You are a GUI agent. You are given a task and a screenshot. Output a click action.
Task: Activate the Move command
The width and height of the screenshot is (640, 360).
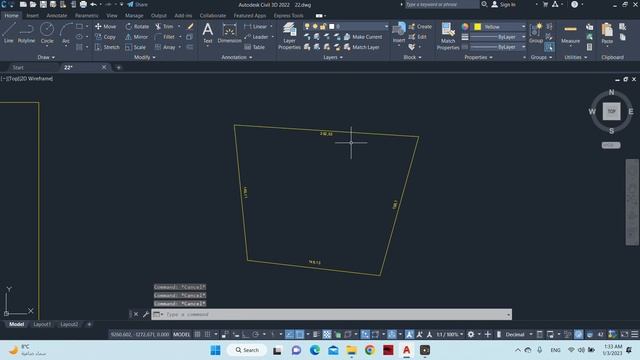point(105,27)
